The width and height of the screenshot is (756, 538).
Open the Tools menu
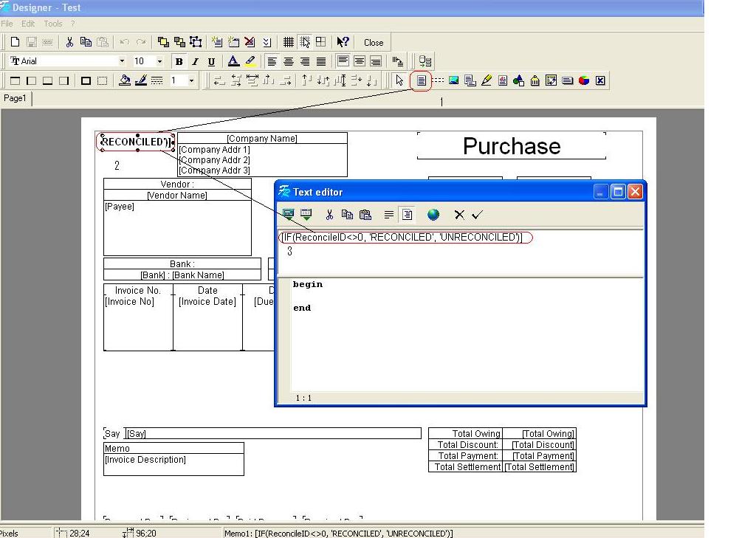click(x=52, y=23)
